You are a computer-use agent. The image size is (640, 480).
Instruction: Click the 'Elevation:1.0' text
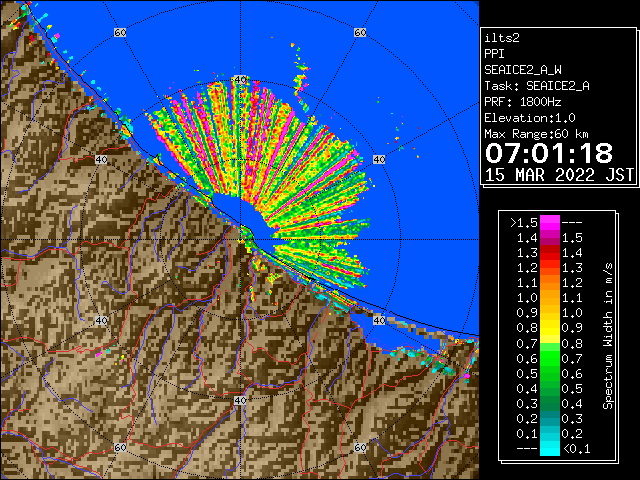pyautogui.click(x=530, y=118)
